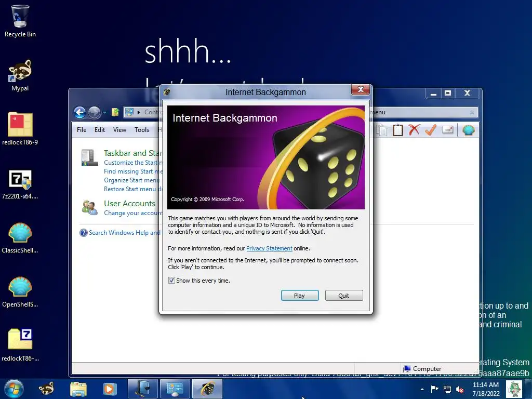Expand the recent pages dropdown arrow in the Control Panel window
Screen dimensions: 532x399
tap(104, 112)
